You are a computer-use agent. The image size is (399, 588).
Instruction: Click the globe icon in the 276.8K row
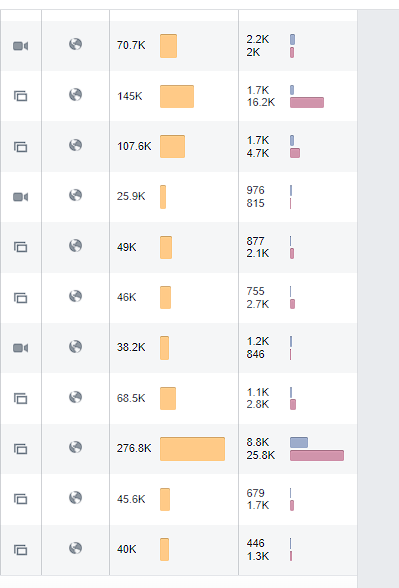(75, 447)
